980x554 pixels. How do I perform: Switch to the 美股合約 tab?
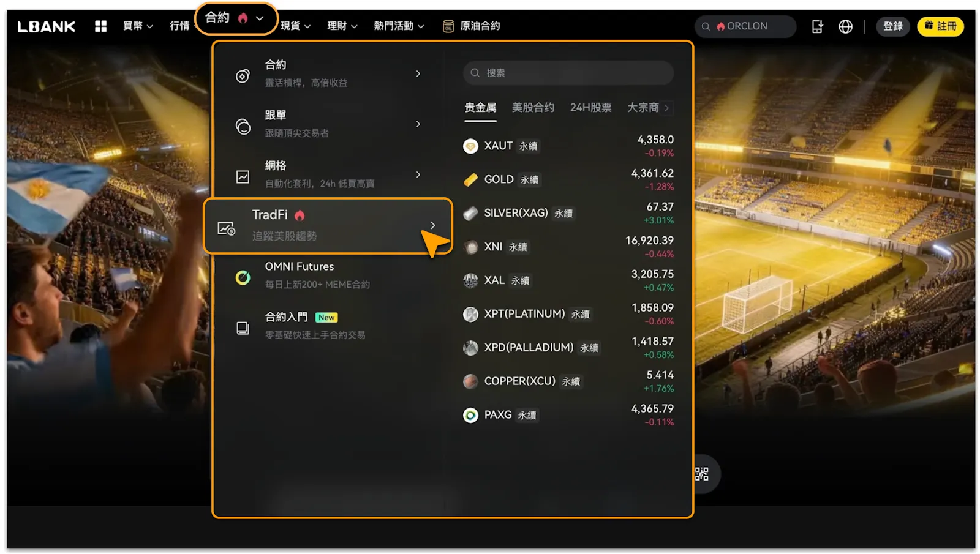tap(533, 108)
